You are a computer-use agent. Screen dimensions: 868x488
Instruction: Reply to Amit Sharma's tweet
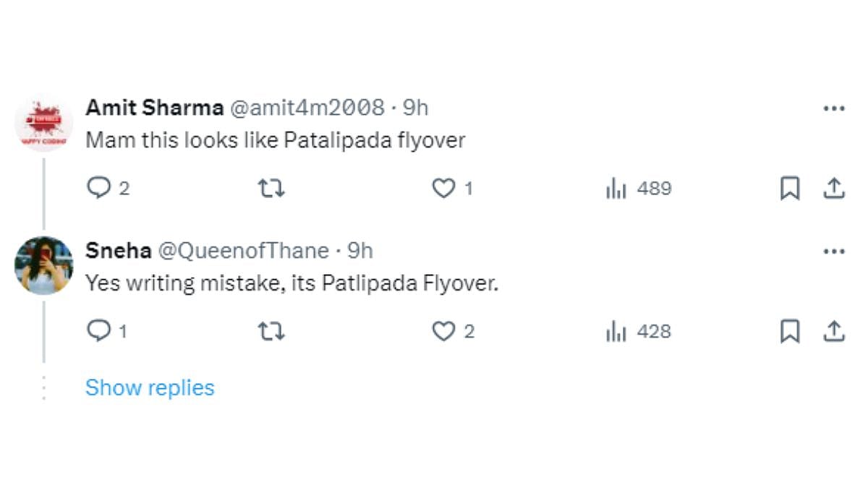click(98, 189)
